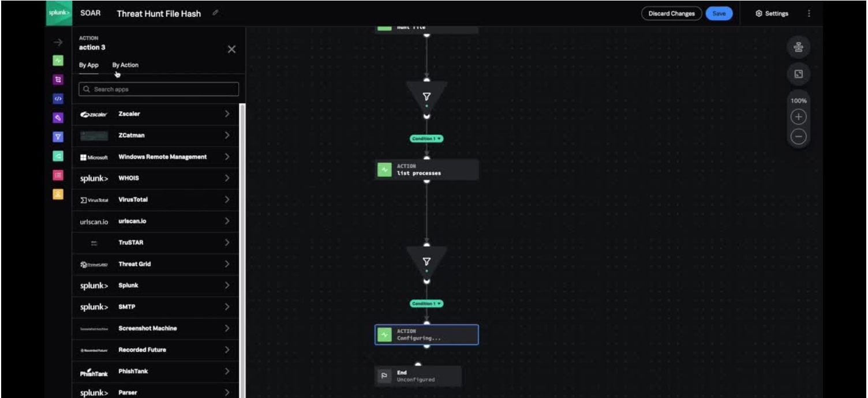
Task: Edit playbook name with pencil icon
Action: point(215,12)
